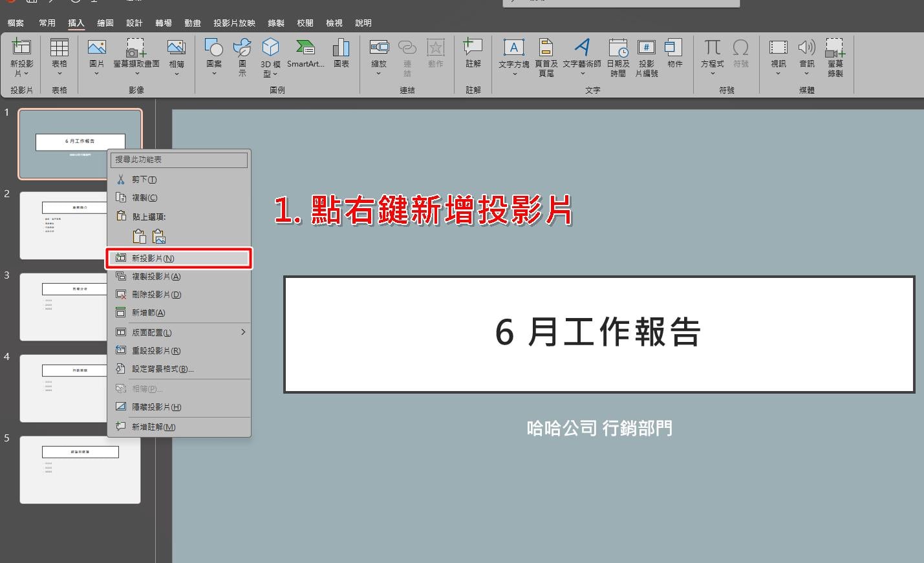The height and width of the screenshot is (563, 924).
Task: Open the 方程式 equation tool
Action: [x=712, y=56]
